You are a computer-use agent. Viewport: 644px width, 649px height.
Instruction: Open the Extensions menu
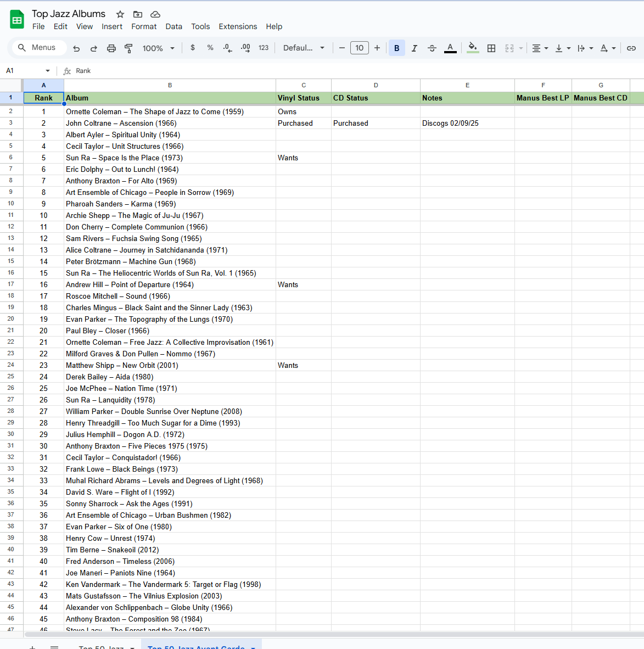point(238,26)
